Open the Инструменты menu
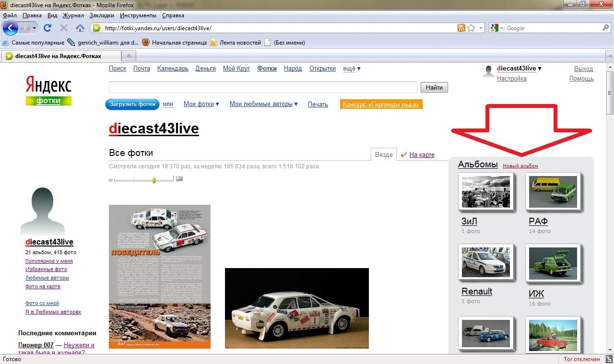 pos(139,15)
